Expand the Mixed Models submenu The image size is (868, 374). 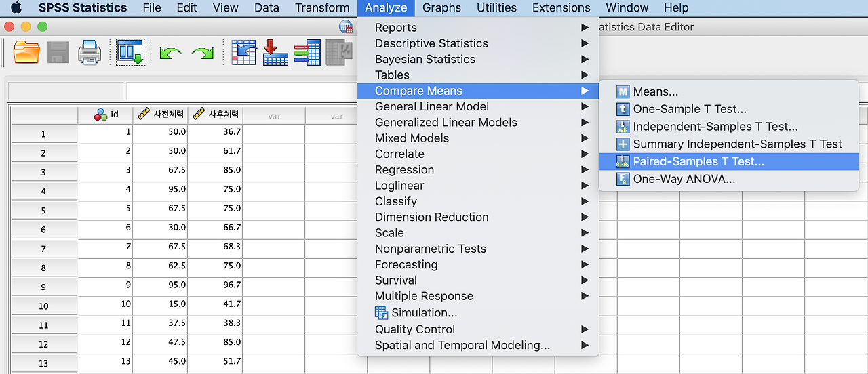click(478, 138)
